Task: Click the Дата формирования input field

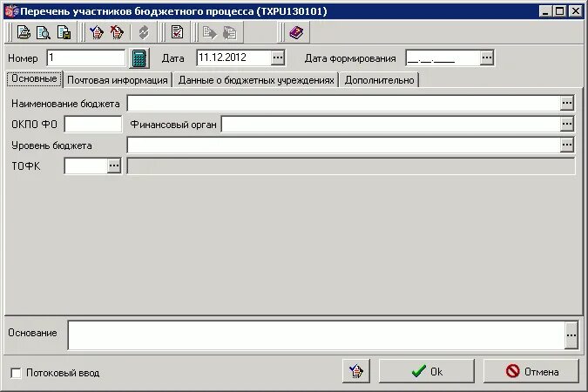Action: click(x=443, y=57)
